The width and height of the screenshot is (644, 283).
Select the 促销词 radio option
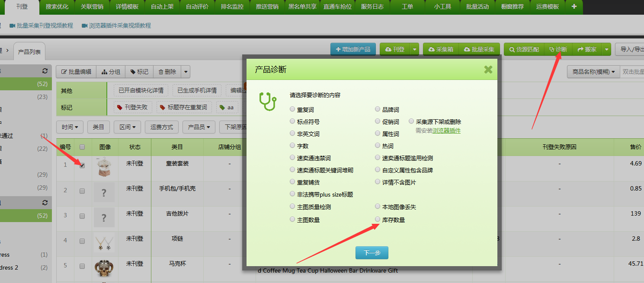tap(378, 122)
